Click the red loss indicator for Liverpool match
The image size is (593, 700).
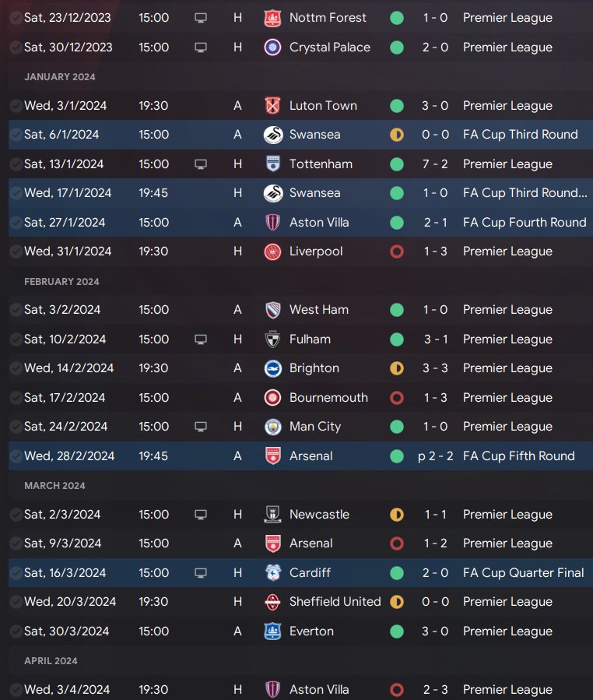pyautogui.click(x=397, y=252)
